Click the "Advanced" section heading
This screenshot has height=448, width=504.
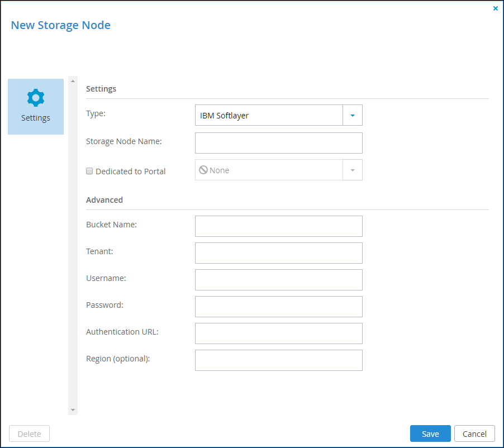pyautogui.click(x=104, y=200)
